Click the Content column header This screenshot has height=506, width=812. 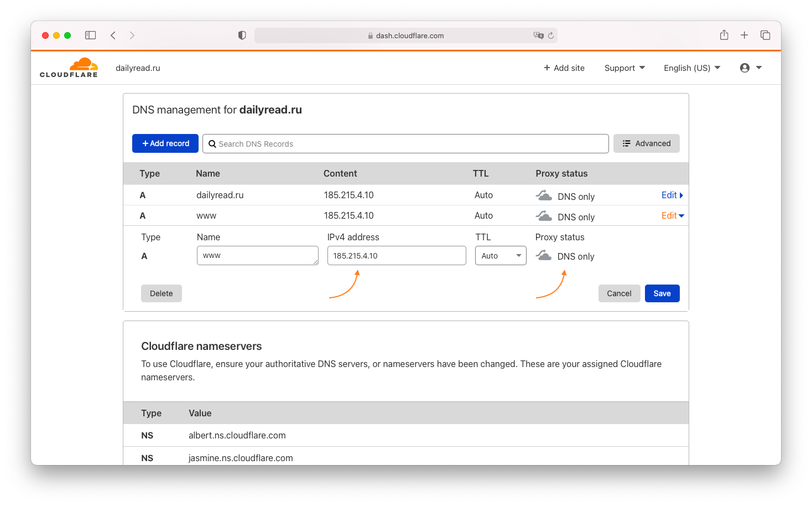[x=340, y=173]
